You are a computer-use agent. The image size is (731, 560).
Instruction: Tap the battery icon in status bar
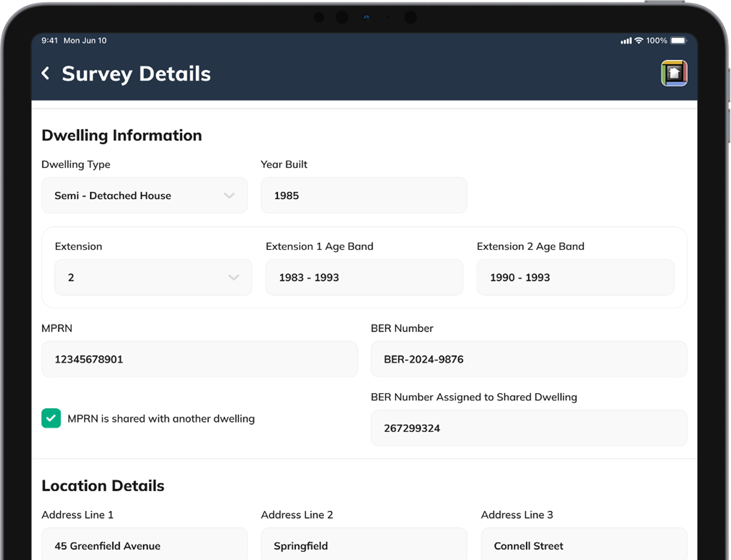pyautogui.click(x=678, y=41)
